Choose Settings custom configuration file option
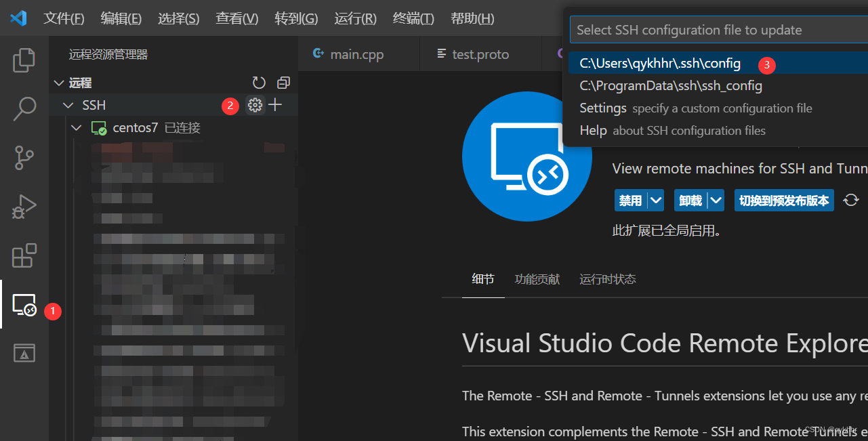The width and height of the screenshot is (868, 441). pyautogui.click(x=718, y=108)
